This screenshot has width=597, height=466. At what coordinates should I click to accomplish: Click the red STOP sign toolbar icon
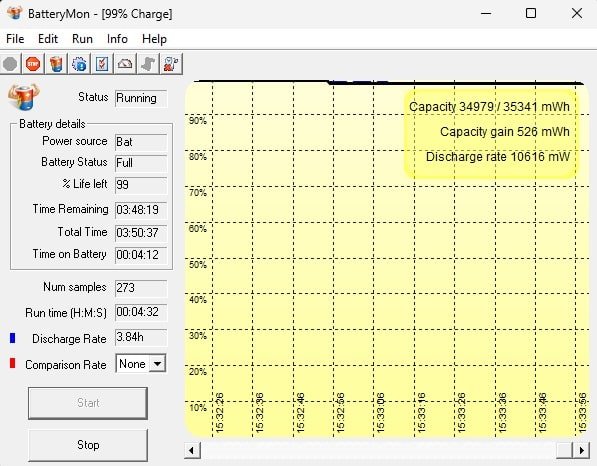click(33, 64)
